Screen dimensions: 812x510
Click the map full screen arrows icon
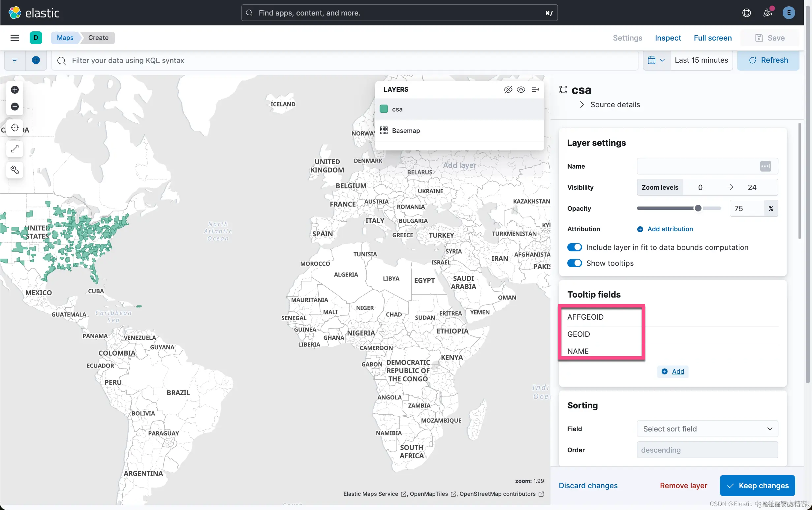(x=15, y=149)
